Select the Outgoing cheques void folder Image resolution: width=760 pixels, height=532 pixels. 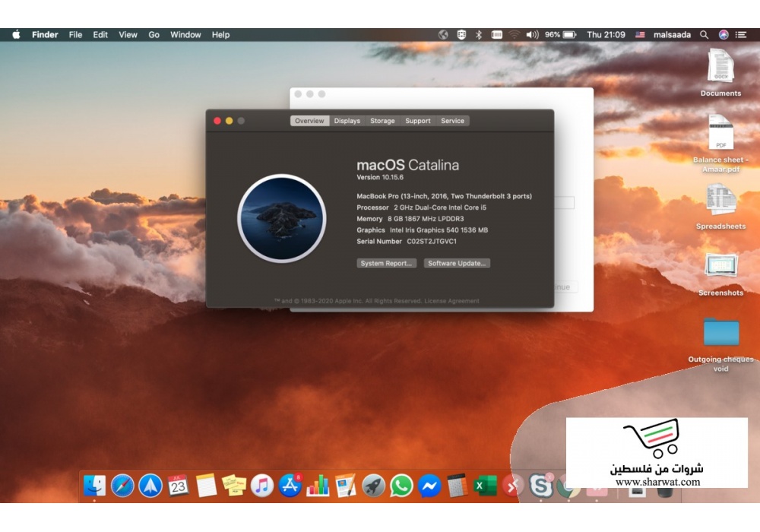[x=720, y=333]
